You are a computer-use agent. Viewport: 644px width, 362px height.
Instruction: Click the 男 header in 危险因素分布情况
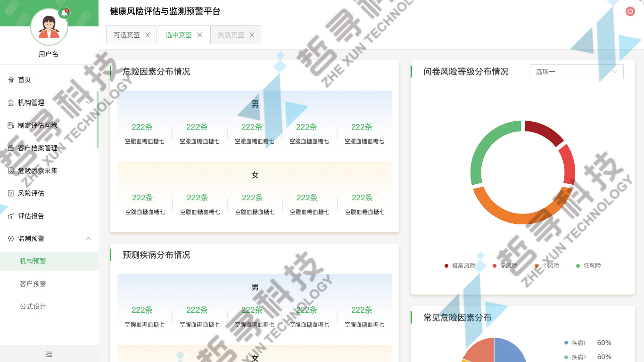point(255,104)
